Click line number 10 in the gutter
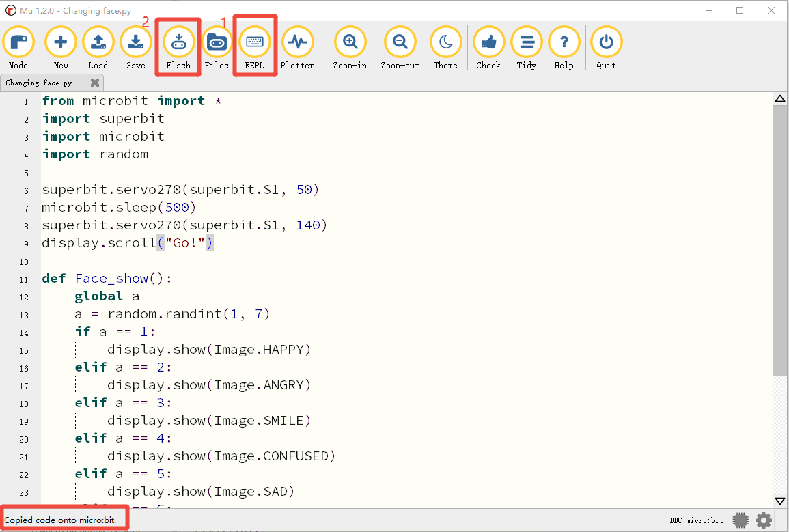This screenshot has height=532, width=789. click(24, 262)
